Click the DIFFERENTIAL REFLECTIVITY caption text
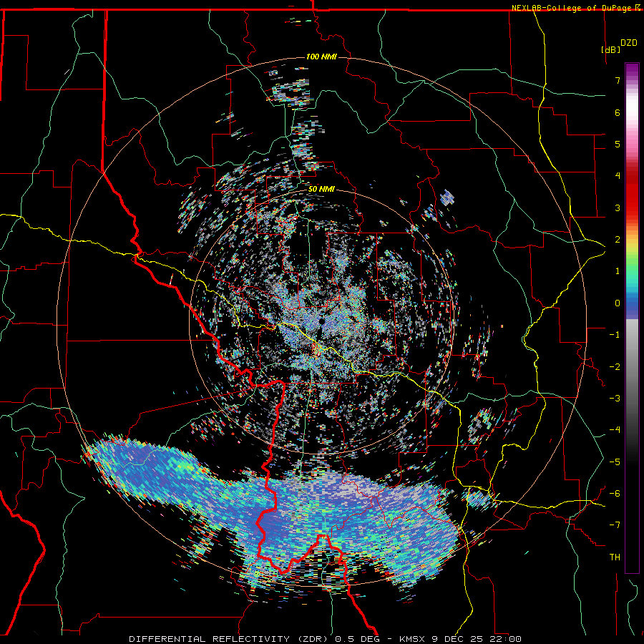The height and width of the screenshot is (644, 644). click(210, 639)
